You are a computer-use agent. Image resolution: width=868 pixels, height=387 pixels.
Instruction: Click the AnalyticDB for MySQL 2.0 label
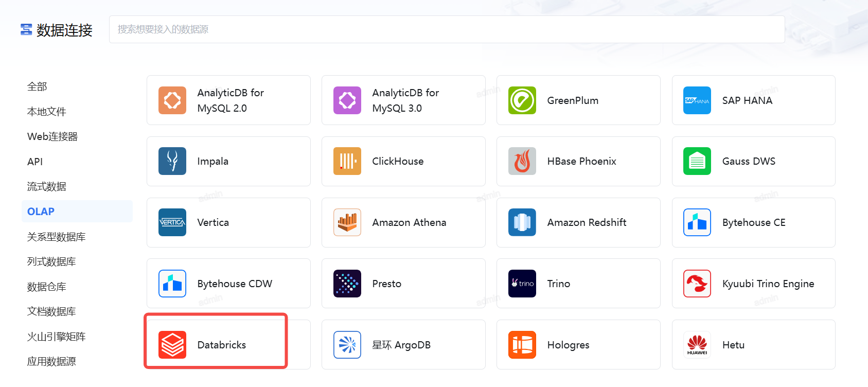[x=231, y=100]
